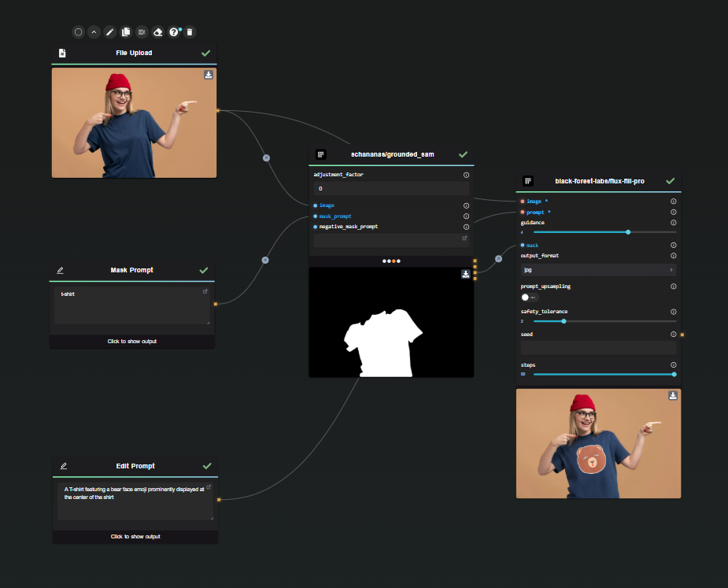Adjust the guidance slider
Screen dimensions: 728x588
coord(628,232)
